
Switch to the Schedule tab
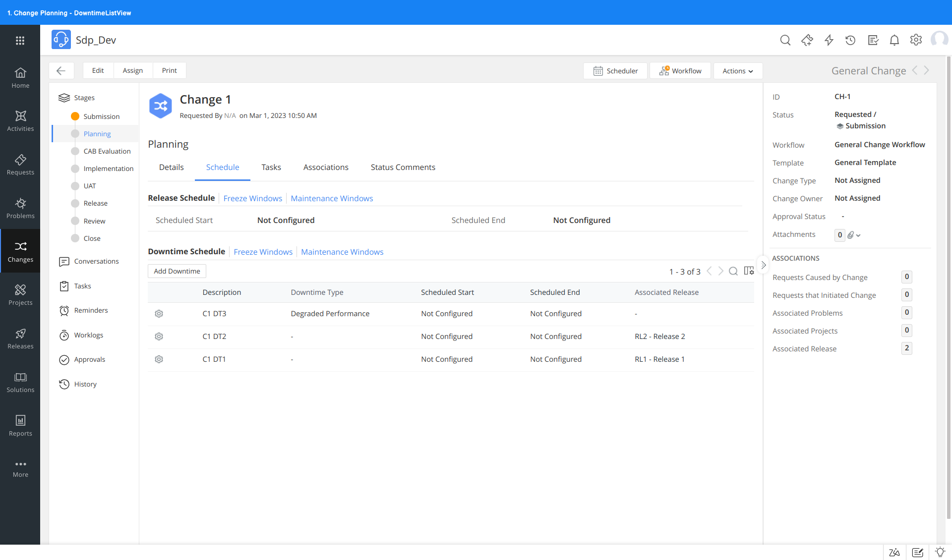tap(223, 168)
